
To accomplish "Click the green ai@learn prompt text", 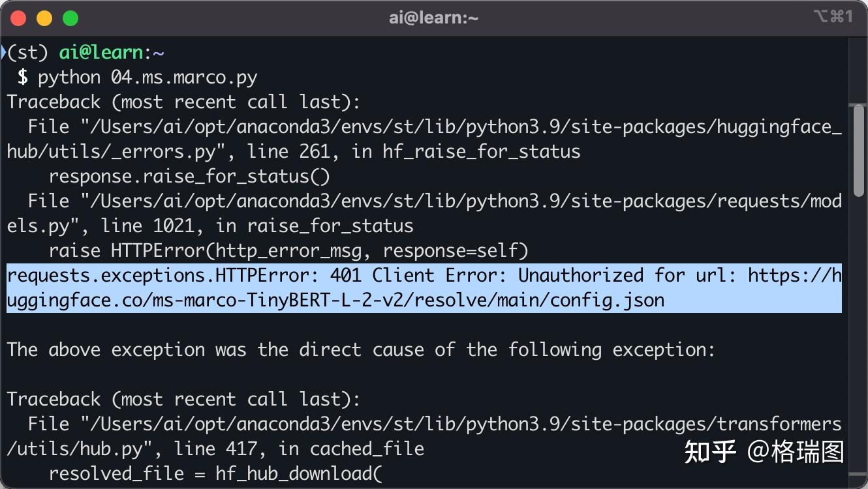I will pos(101,53).
